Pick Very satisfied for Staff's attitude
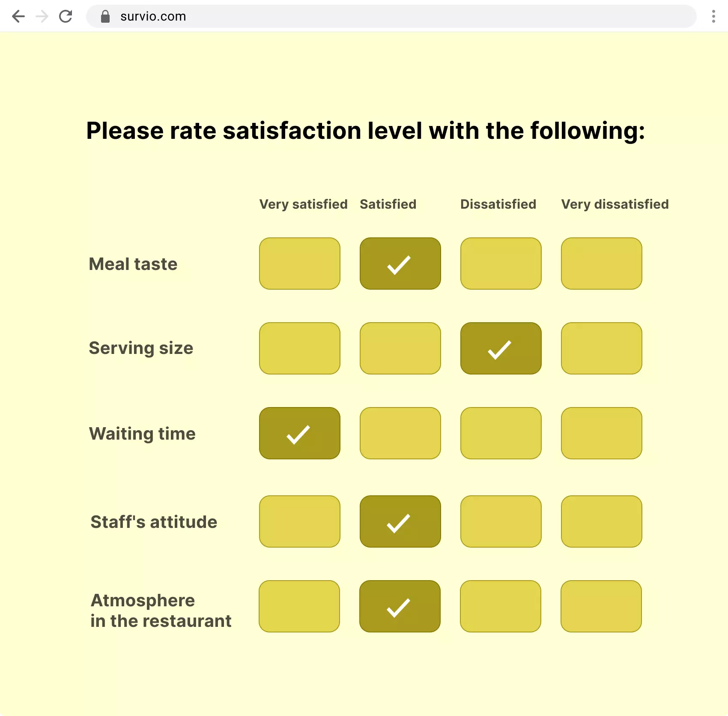 [x=299, y=521]
